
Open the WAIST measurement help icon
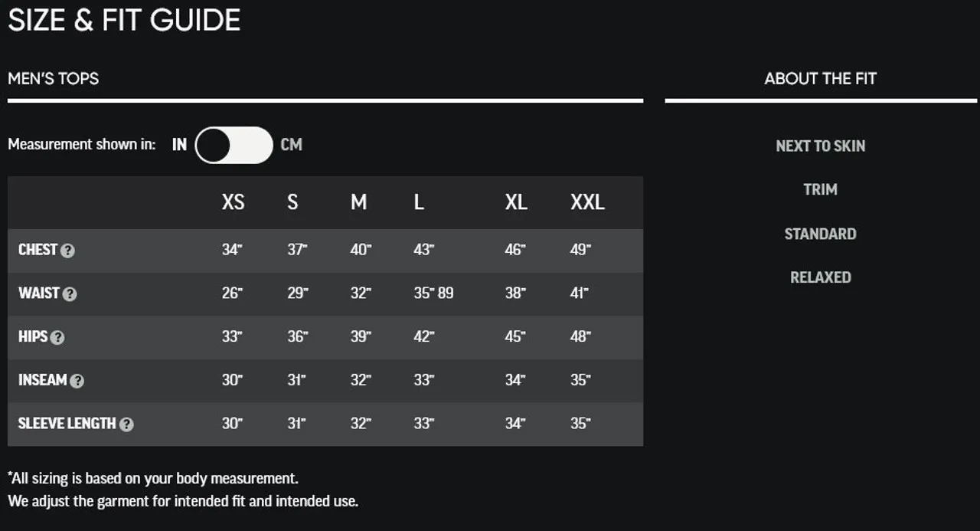coord(70,294)
